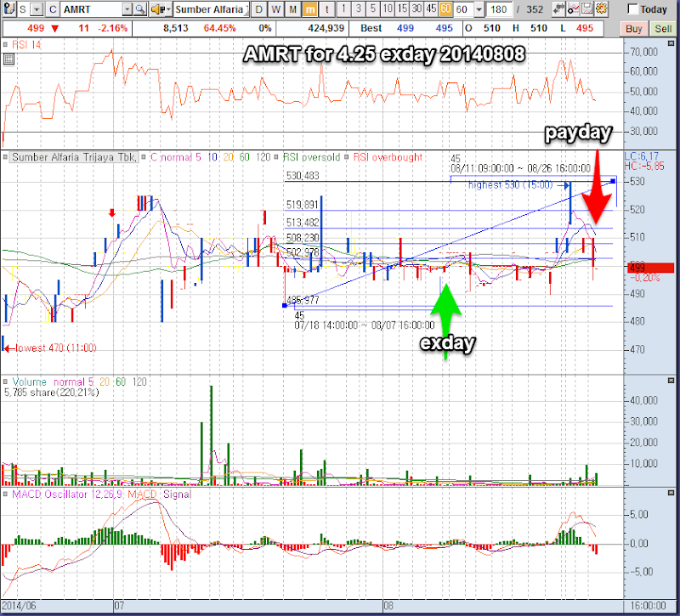Select the 45-minute interval button
The width and height of the screenshot is (680, 616).
coord(432,8)
